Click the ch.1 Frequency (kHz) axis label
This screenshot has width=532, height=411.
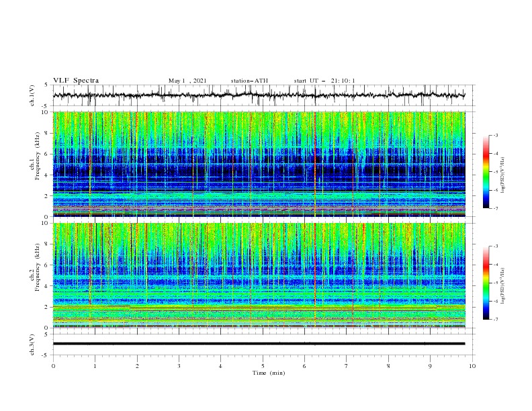point(35,154)
